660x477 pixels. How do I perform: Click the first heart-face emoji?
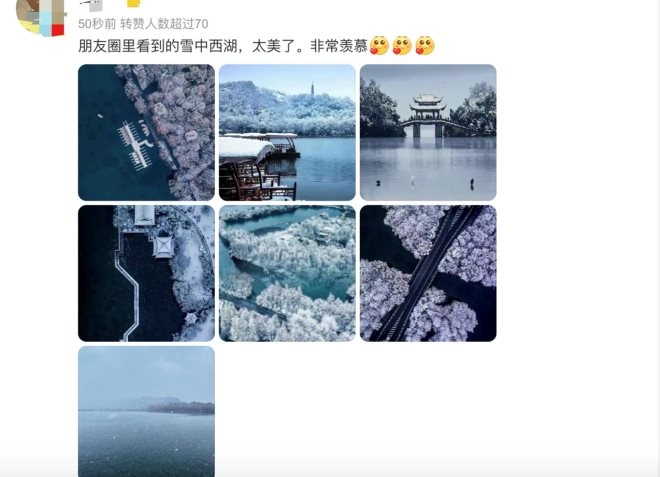tap(379, 46)
